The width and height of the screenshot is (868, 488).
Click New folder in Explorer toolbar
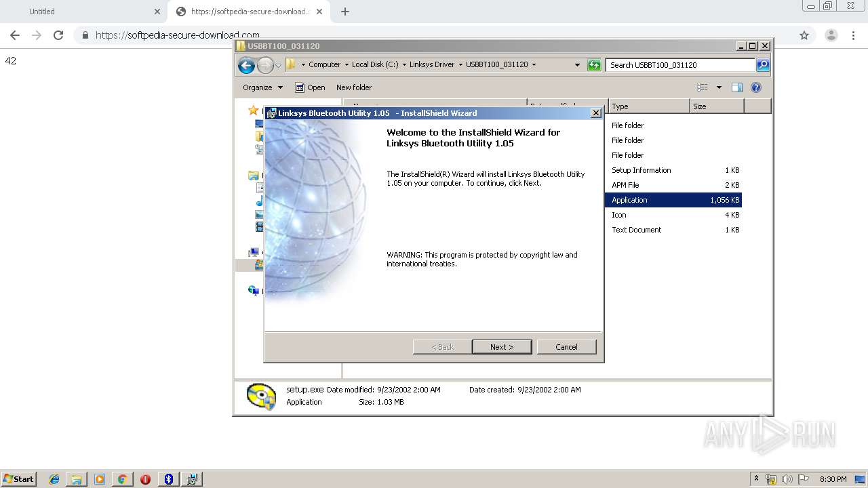354,87
